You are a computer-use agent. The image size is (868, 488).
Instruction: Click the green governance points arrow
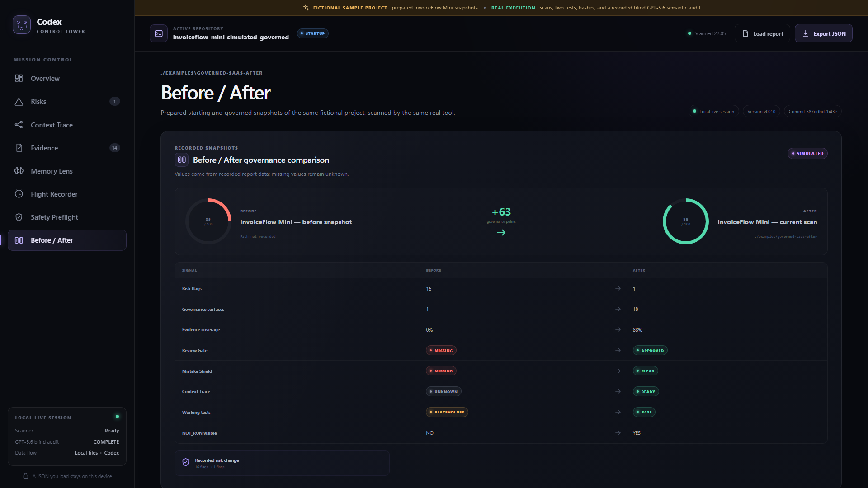(501, 233)
